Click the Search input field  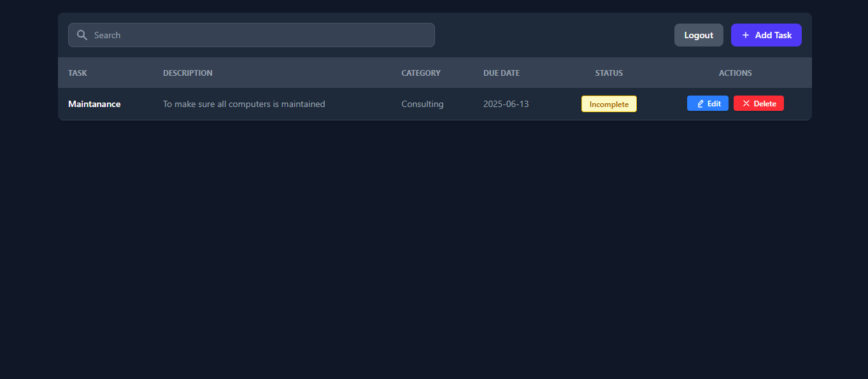(x=252, y=35)
